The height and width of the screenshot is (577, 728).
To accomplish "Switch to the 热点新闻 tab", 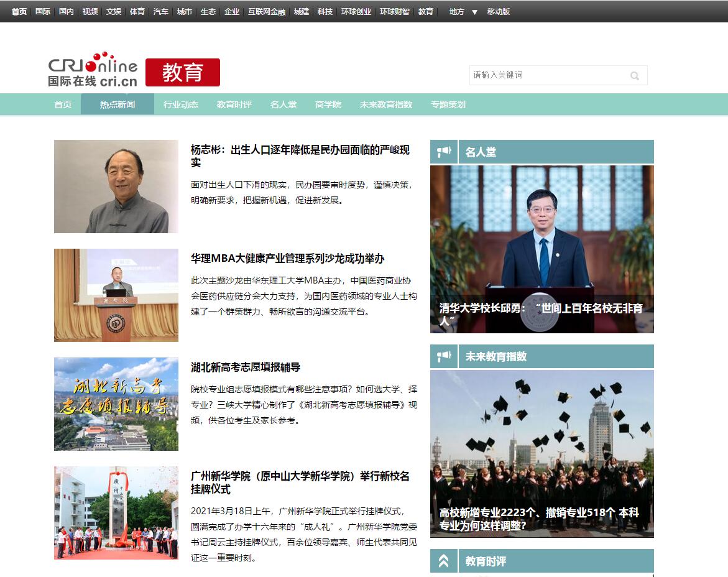I will click(117, 104).
